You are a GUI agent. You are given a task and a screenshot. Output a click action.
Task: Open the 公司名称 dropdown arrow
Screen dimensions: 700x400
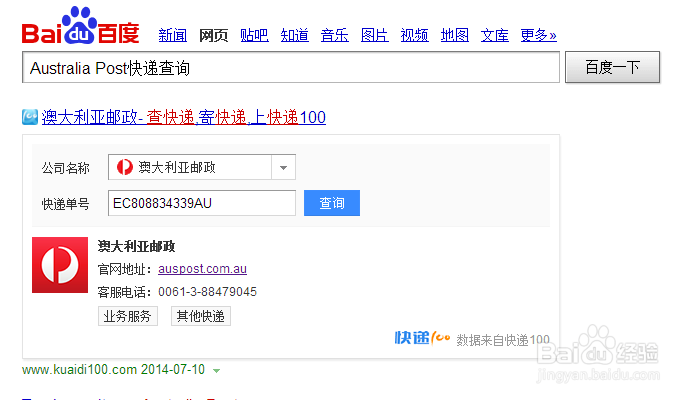(283, 167)
